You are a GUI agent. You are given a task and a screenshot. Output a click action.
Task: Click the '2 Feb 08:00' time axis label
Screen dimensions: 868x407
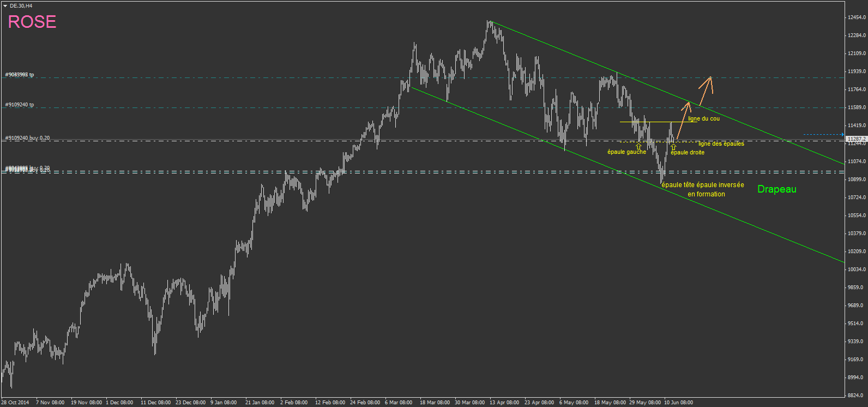(x=294, y=403)
